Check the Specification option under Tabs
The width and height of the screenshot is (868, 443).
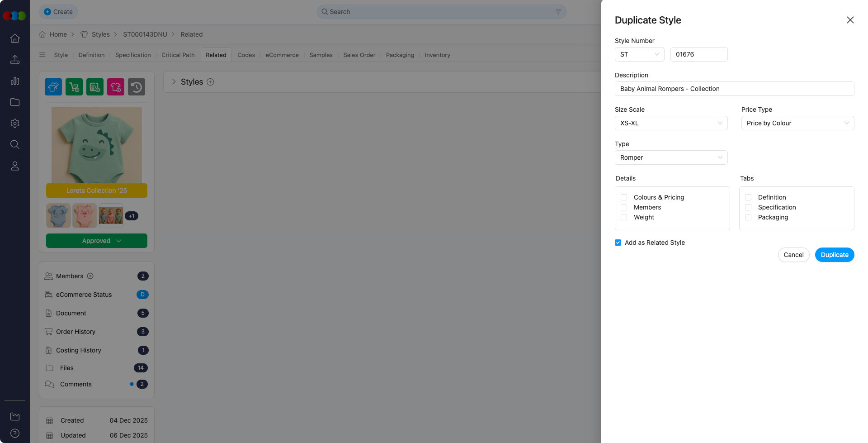tap(748, 207)
